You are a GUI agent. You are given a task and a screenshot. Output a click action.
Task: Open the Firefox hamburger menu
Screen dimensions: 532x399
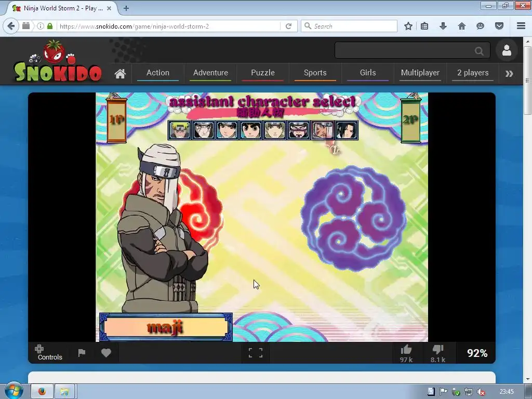pos(521,26)
